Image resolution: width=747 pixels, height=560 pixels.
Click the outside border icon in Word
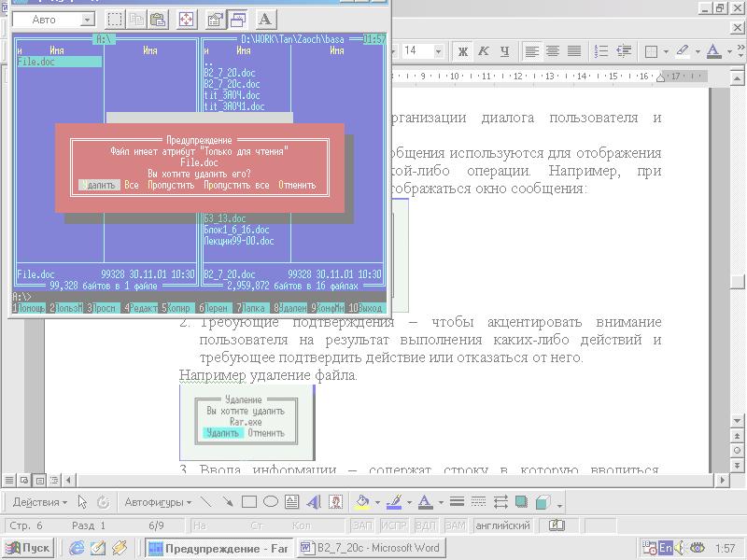click(x=651, y=51)
